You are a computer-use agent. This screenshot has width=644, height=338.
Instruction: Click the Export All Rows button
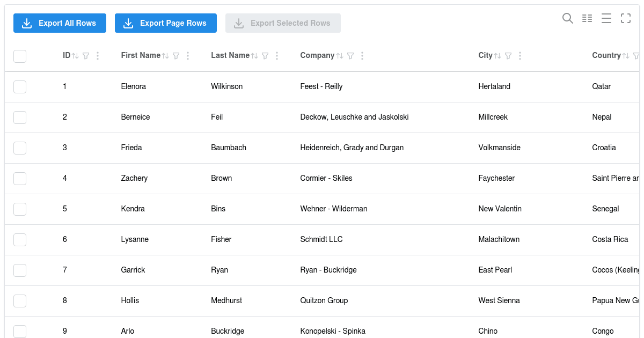[x=60, y=23]
